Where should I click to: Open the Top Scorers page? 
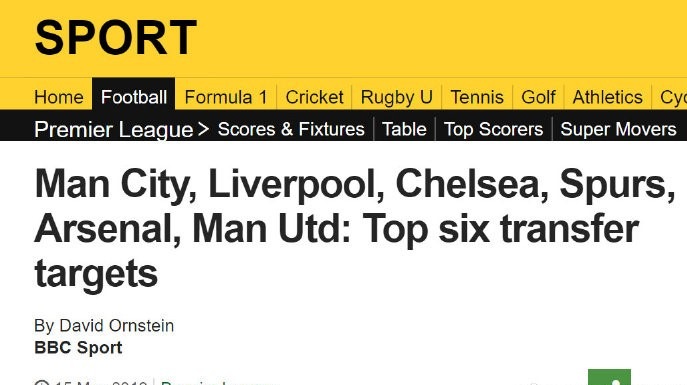click(493, 129)
